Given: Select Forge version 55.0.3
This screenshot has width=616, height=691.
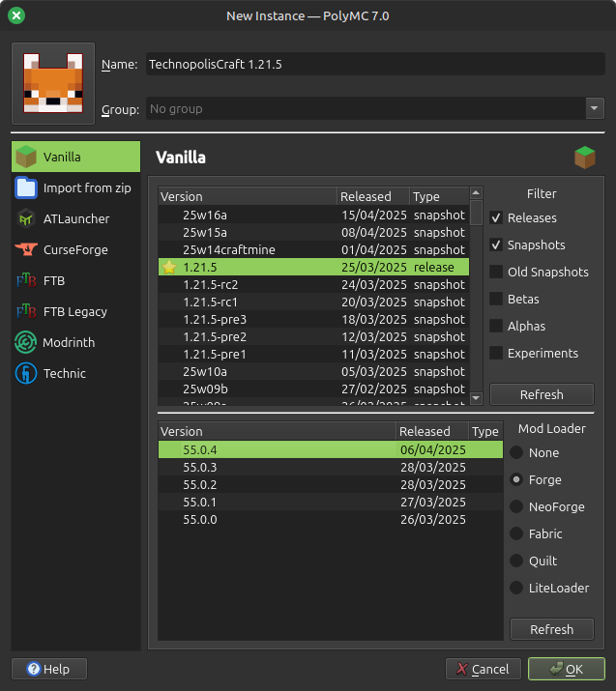Looking at the screenshot, I should click(331, 467).
